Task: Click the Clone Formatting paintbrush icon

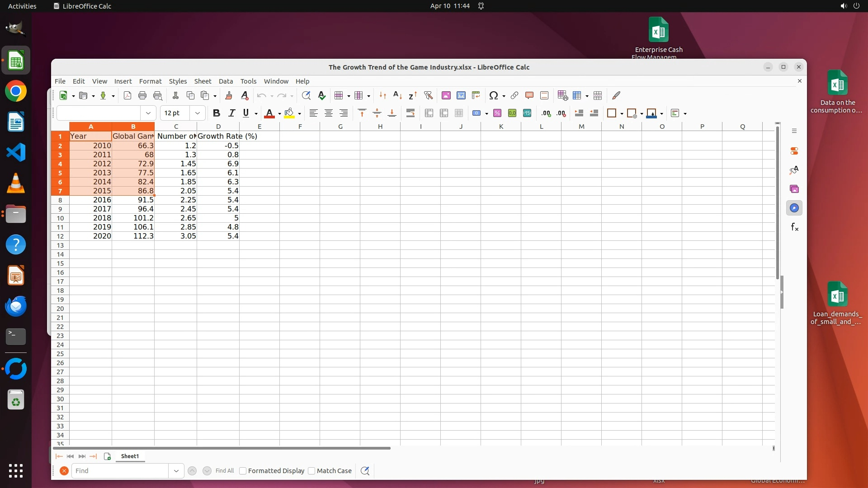Action: point(229,95)
